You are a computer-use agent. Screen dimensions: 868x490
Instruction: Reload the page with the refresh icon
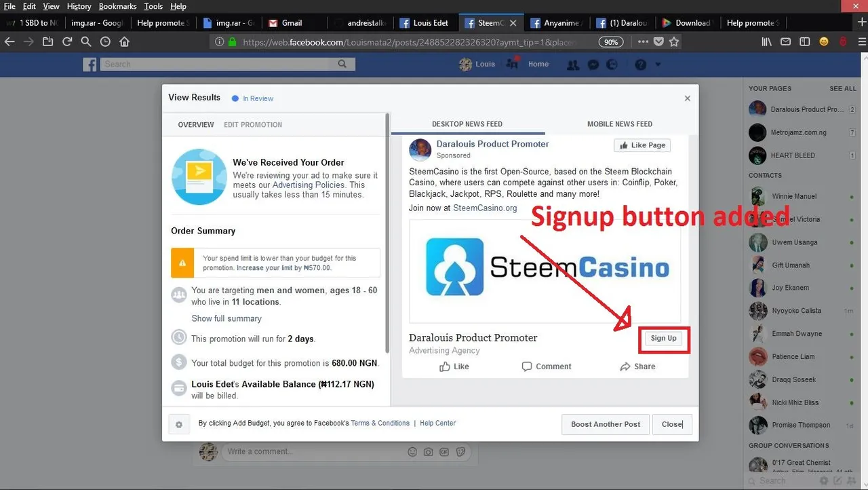pos(67,41)
